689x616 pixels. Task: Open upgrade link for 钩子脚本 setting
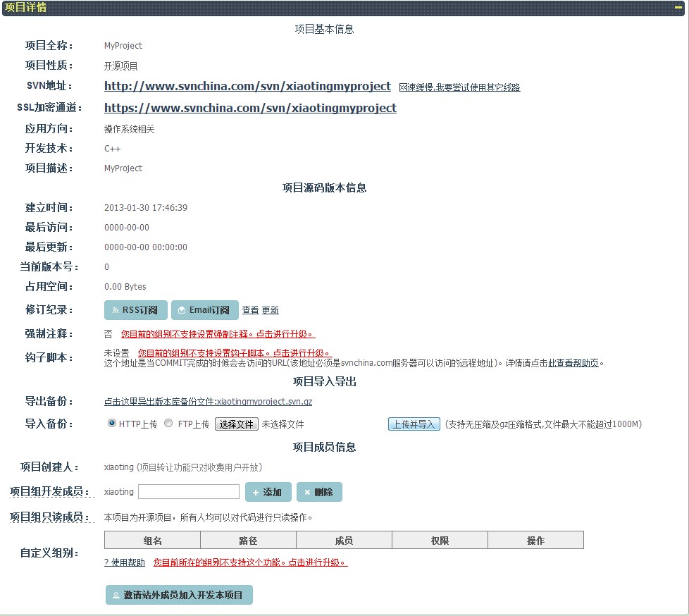point(235,352)
